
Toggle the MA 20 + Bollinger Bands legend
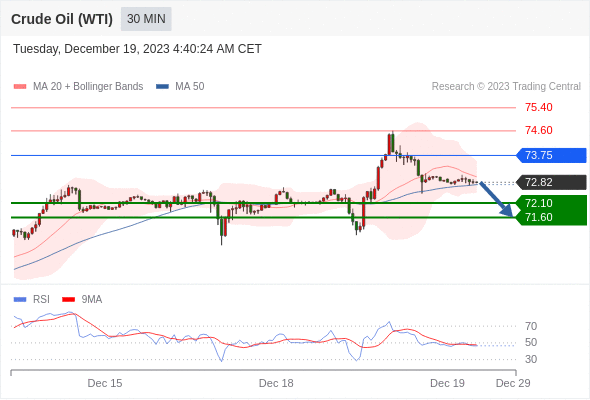click(78, 87)
